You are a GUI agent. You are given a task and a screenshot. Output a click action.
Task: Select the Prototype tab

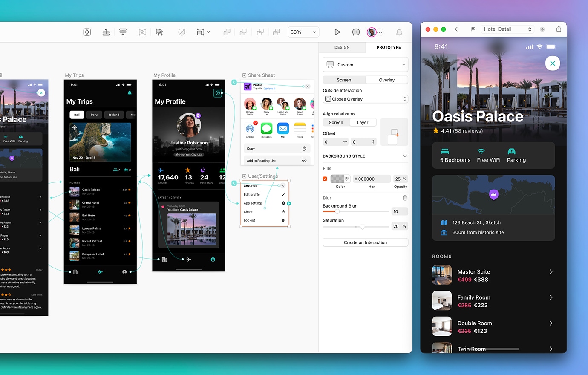388,47
